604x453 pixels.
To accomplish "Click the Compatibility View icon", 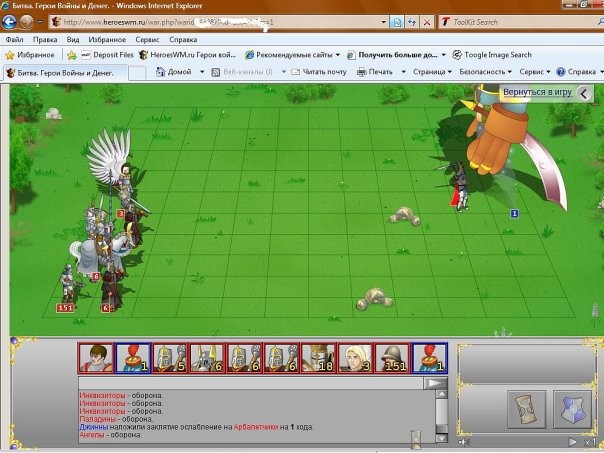I will coord(397,22).
